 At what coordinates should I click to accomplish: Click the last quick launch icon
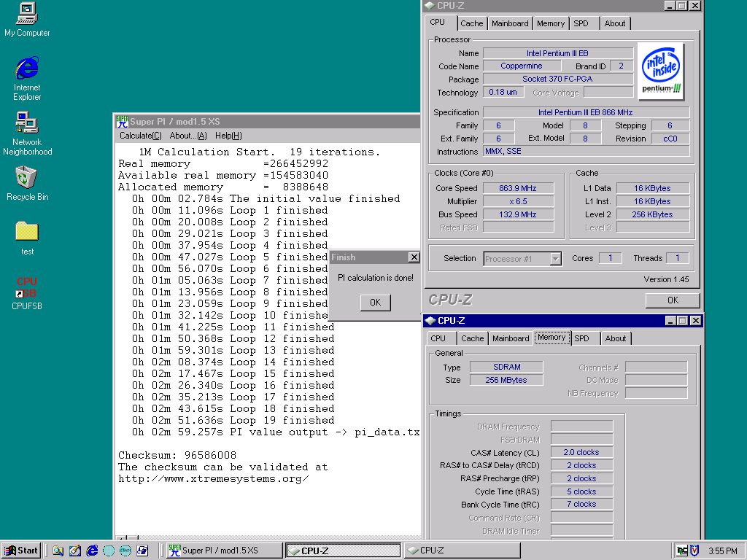[142, 551]
